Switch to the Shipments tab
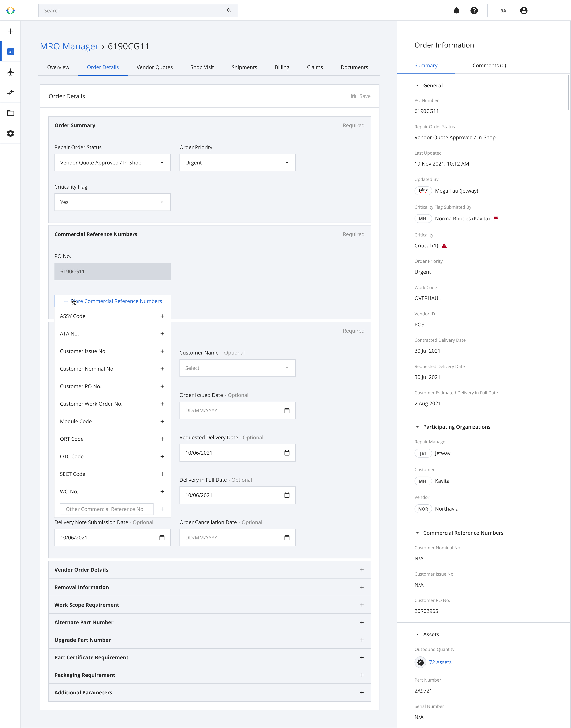Image resolution: width=571 pixels, height=728 pixels. 244,67
